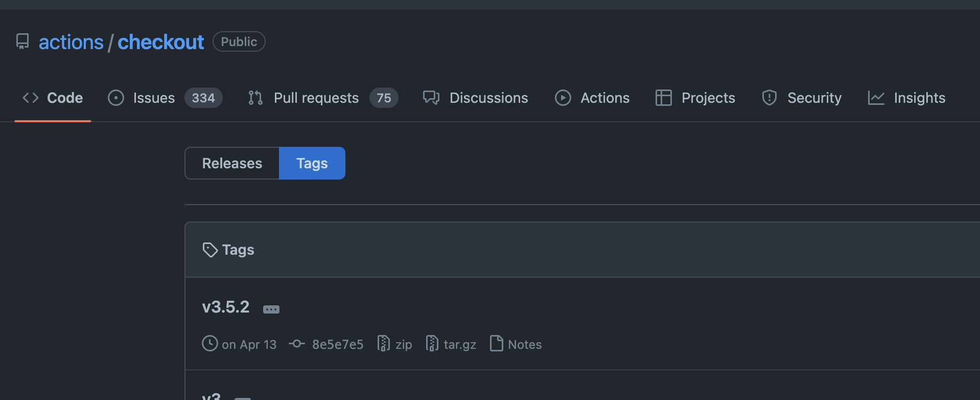Click the 334 issues counter
The height and width of the screenshot is (400, 980).
(203, 98)
